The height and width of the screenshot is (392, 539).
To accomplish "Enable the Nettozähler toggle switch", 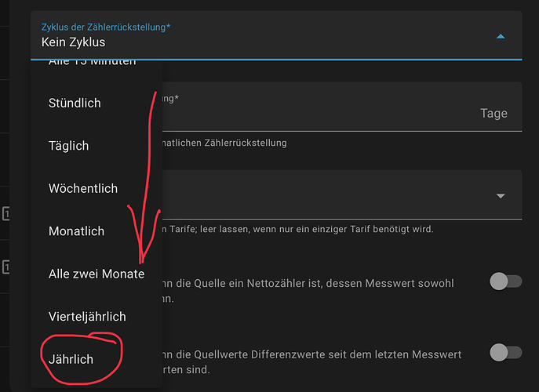I will (505, 282).
